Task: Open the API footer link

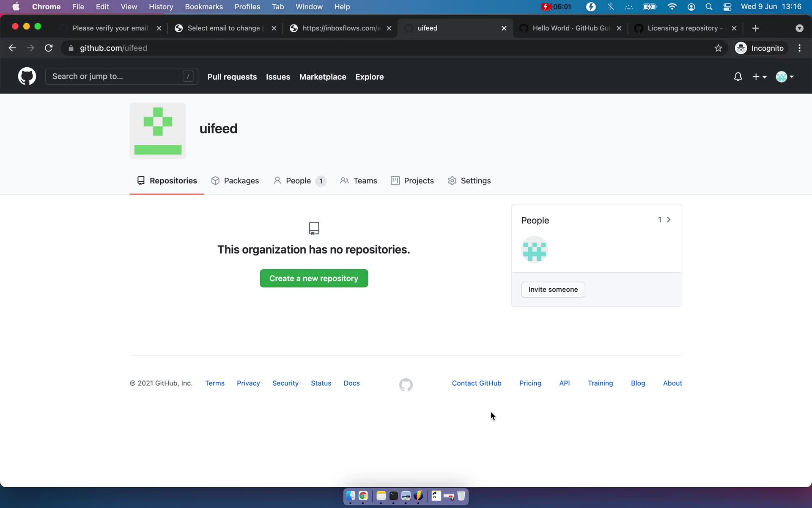Action: 565,383
